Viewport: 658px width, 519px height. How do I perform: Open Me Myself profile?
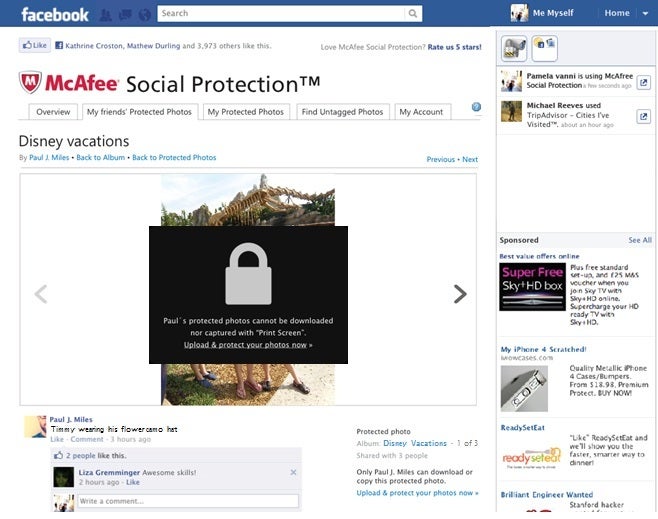click(x=553, y=13)
